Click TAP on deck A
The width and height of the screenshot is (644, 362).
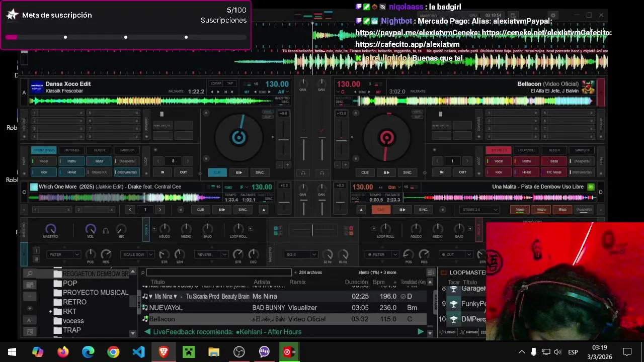(230, 83)
